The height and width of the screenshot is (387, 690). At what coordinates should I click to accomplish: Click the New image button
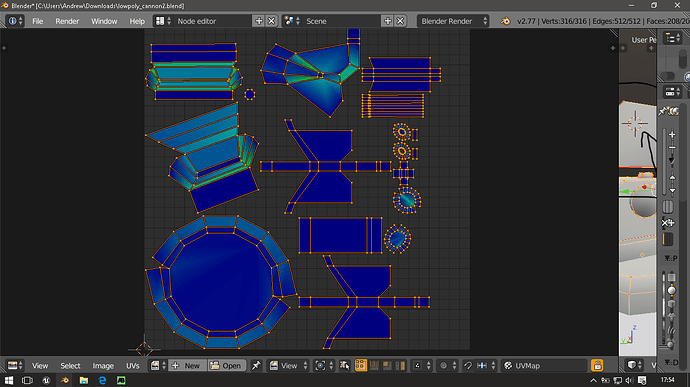coord(187,365)
